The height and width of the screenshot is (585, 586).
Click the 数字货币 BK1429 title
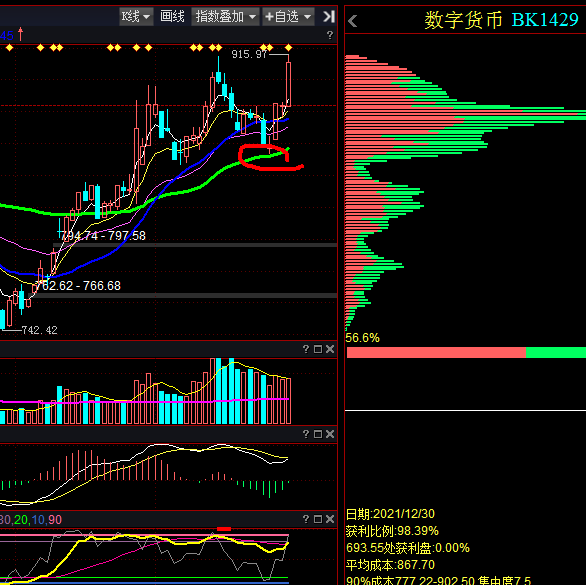(501, 20)
